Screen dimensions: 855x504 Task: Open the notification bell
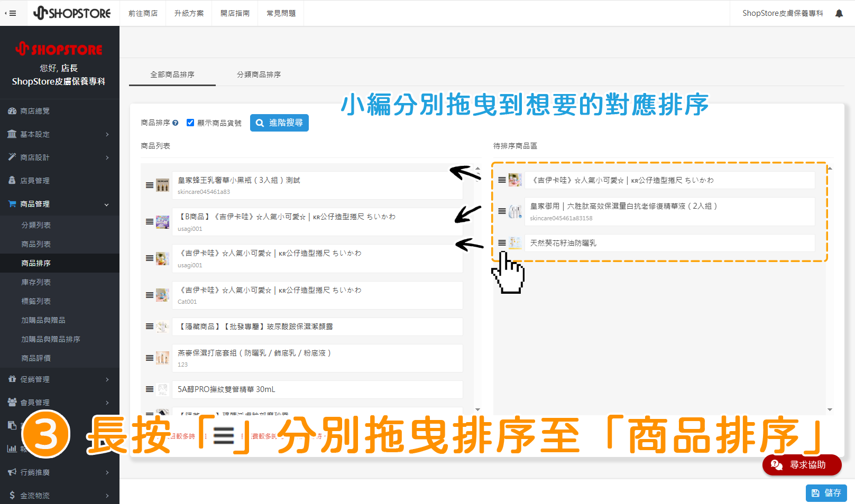[839, 13]
